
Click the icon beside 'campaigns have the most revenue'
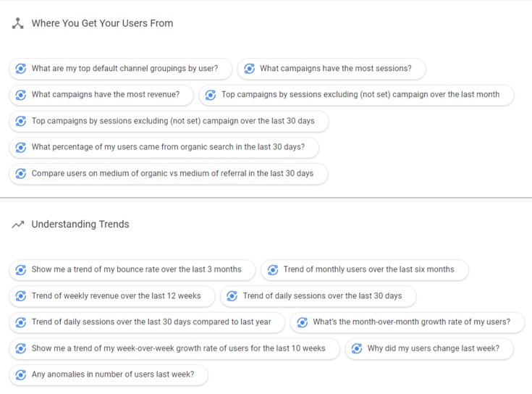pyautogui.click(x=21, y=95)
